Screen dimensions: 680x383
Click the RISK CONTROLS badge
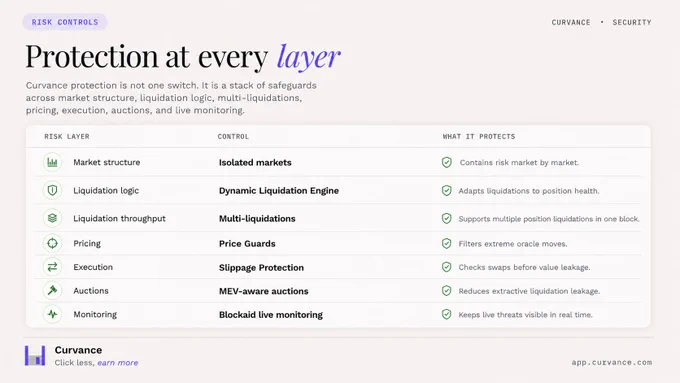65,22
